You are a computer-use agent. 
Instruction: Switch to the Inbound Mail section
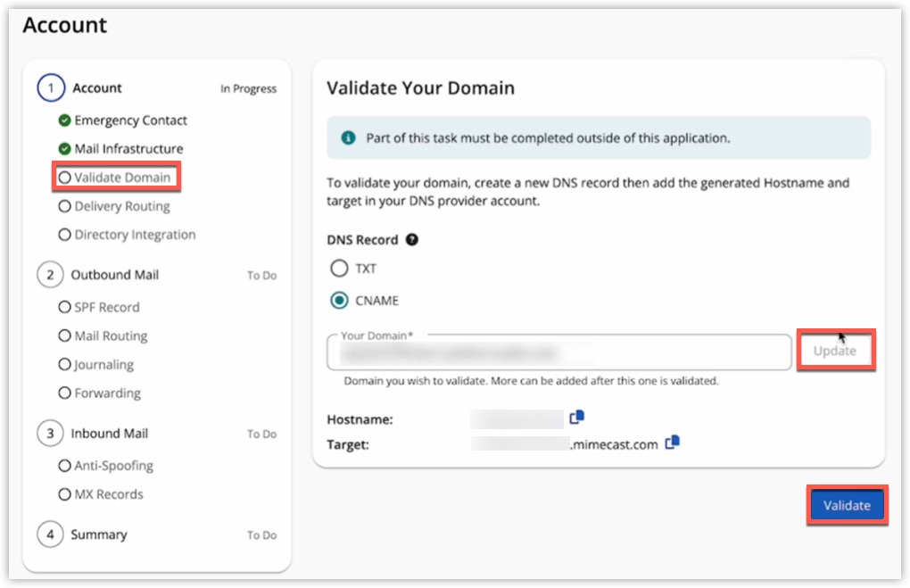[x=111, y=434]
